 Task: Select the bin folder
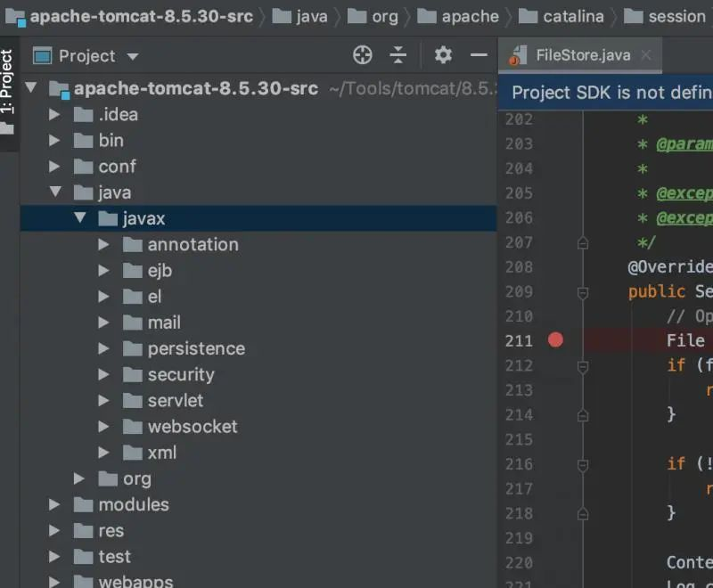tap(99, 141)
